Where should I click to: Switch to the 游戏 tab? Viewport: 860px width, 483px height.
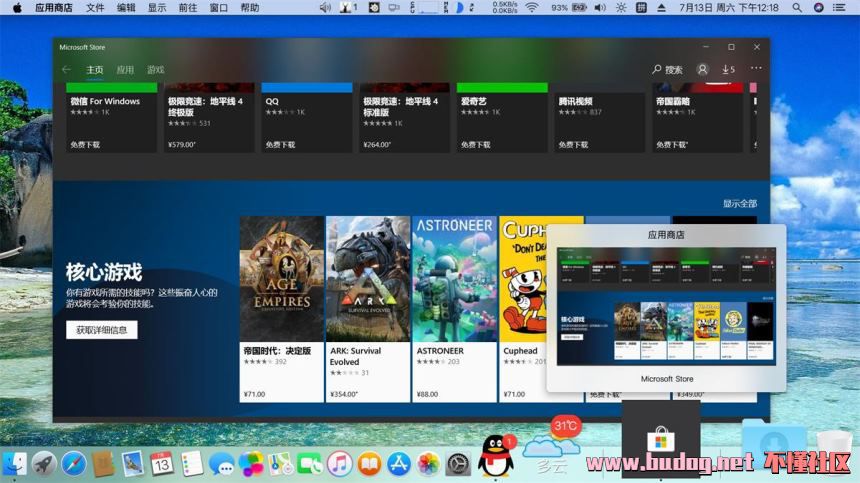[x=156, y=70]
